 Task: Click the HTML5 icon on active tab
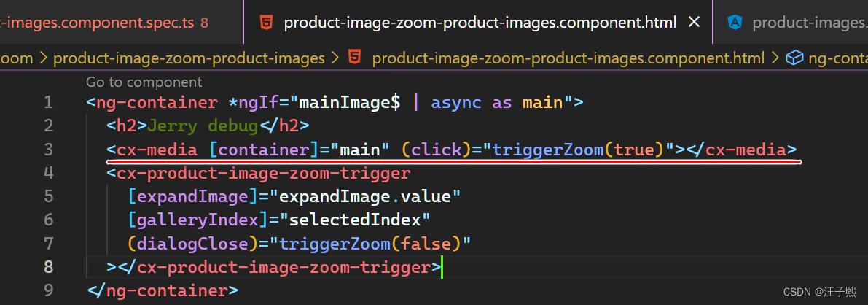(266, 23)
